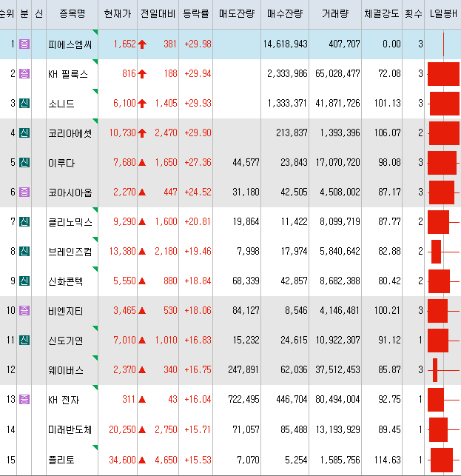The image size is (461, 476).
Task: Click the 증 badge in KH 전자 row
Action: (x=24, y=399)
